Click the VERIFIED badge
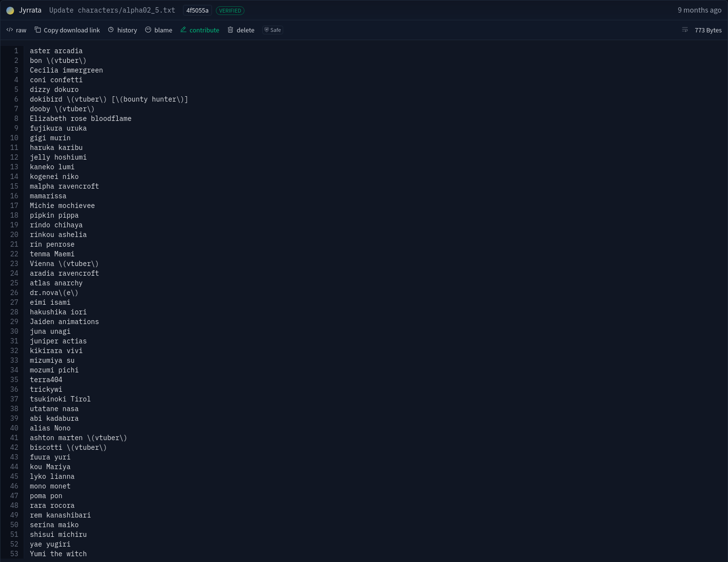This screenshot has height=562, width=728. pyautogui.click(x=230, y=10)
